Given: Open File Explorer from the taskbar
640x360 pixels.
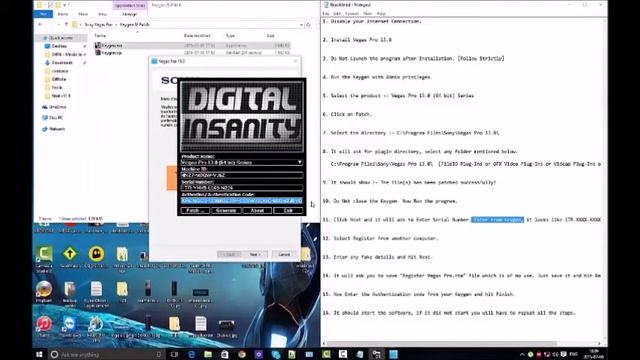Looking at the screenshot, I should (x=208, y=354).
